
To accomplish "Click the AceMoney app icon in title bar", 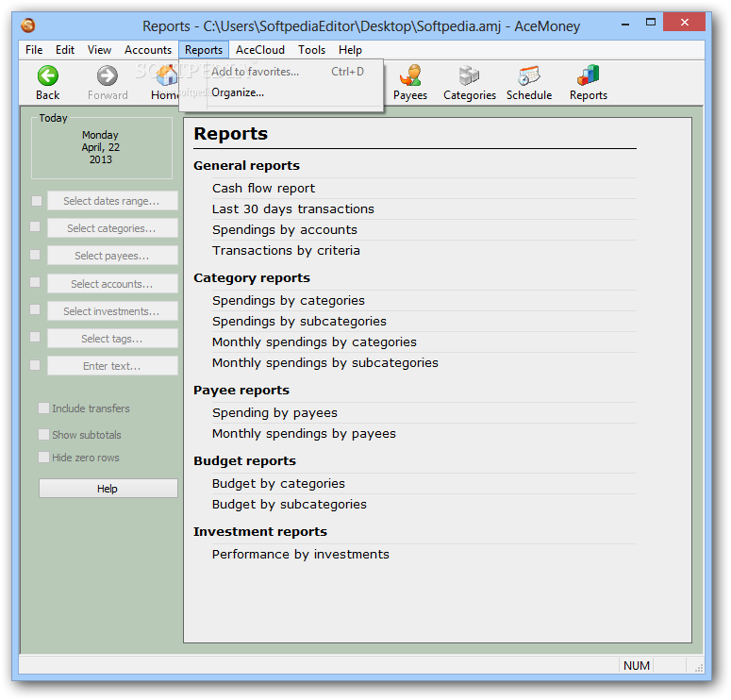I will pos(28,25).
